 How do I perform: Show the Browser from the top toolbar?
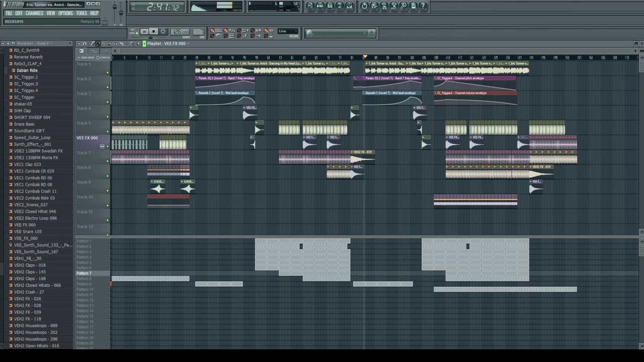pyautogui.click(x=339, y=6)
